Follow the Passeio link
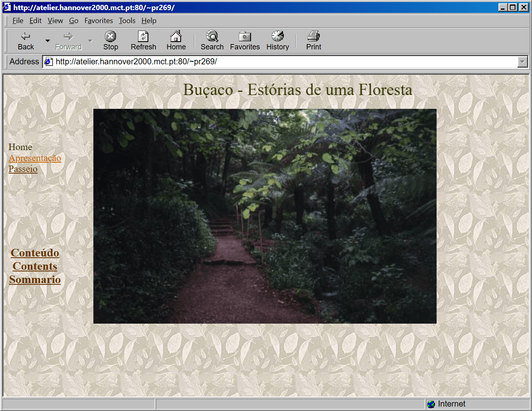Screen dimensions: 532x411 point(23,169)
